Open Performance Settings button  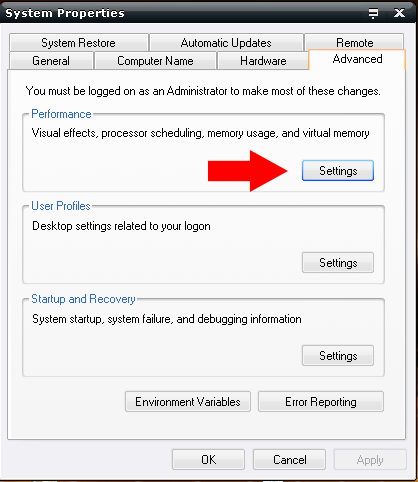(x=338, y=171)
